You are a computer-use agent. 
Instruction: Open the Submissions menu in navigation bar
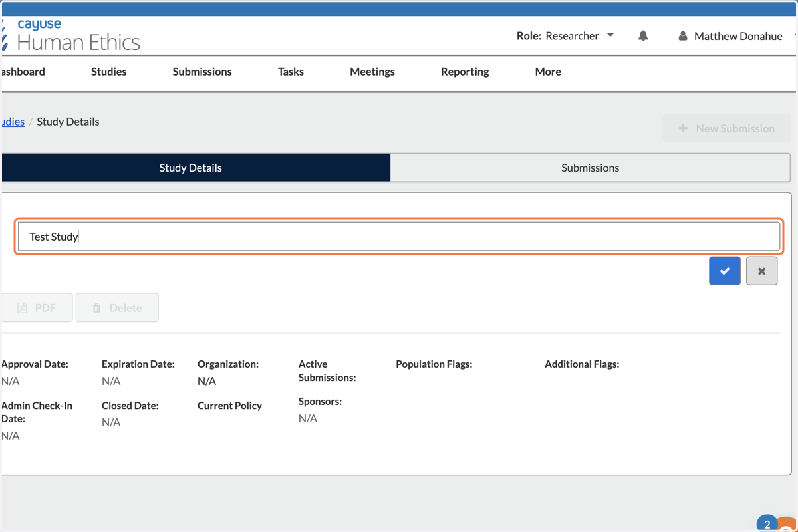202,72
